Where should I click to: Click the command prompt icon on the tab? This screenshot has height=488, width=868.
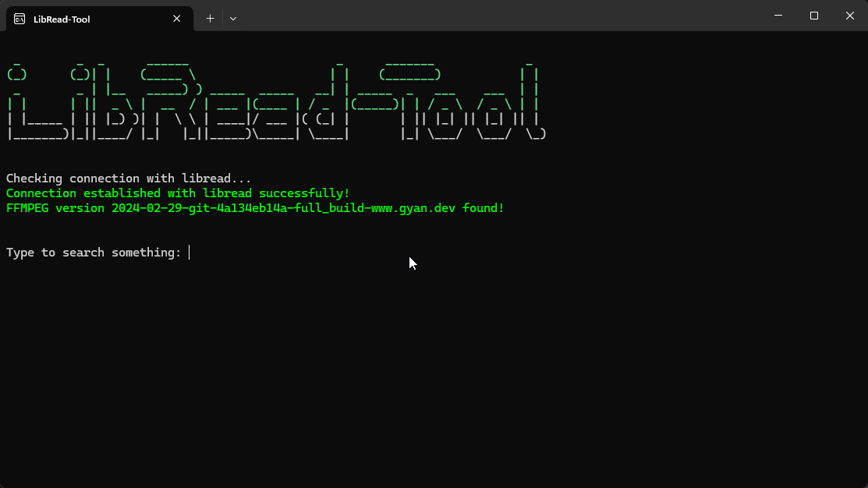(18, 18)
